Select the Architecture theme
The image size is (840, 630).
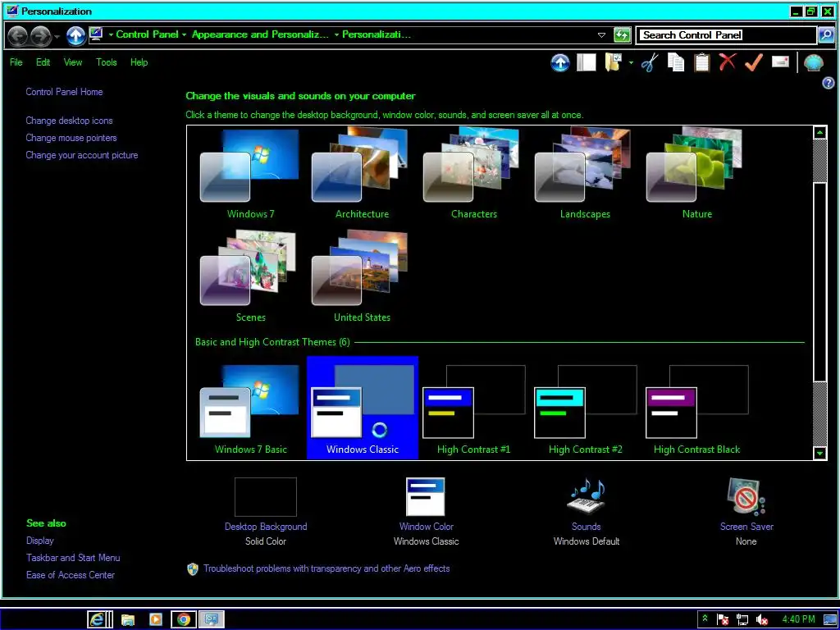[x=362, y=174]
